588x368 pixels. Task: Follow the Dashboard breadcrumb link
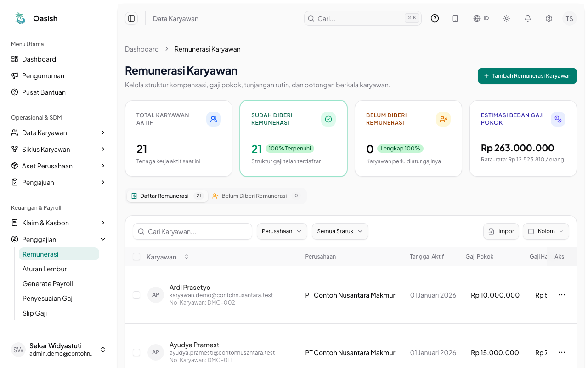click(142, 49)
